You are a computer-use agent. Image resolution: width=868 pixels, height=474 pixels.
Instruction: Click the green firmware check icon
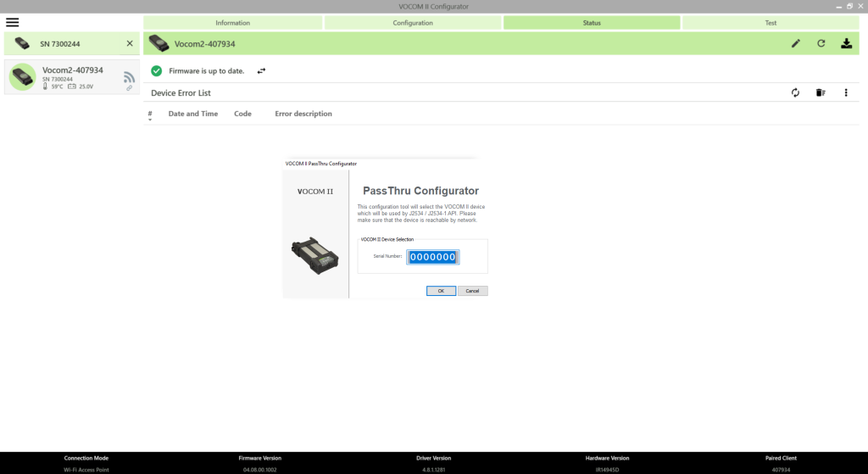[157, 71]
